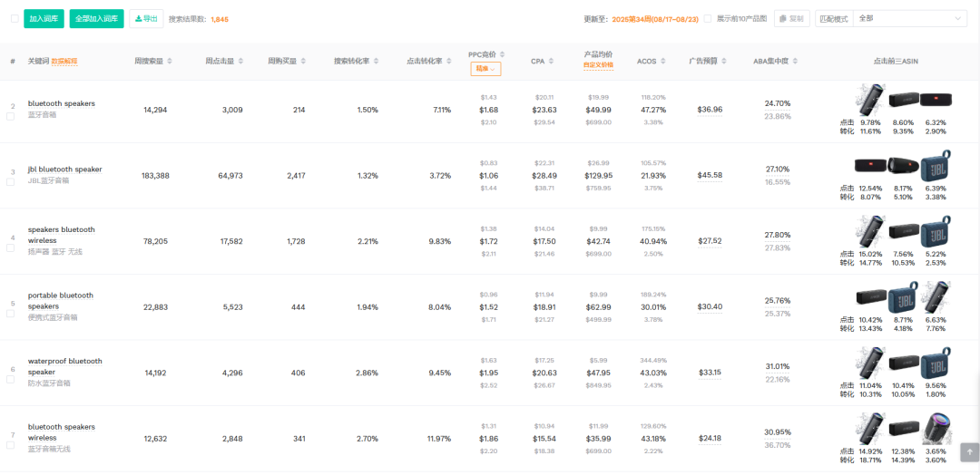The width and height of the screenshot is (980, 475).
Task: Expand the 精准 PPC bid dropdown
Action: coord(485,69)
